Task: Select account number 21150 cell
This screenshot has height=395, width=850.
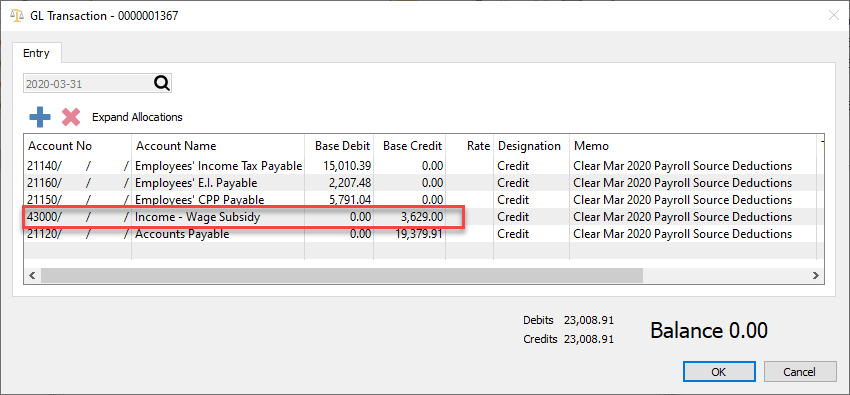Action: pos(78,200)
